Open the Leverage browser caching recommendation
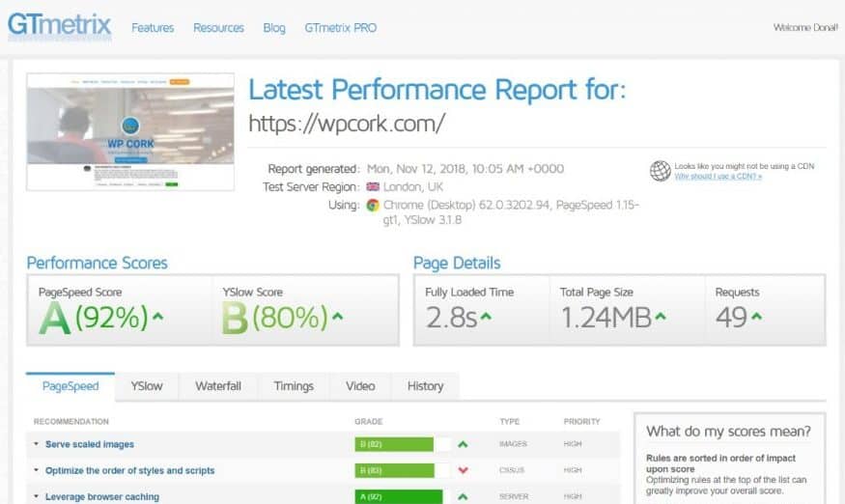 coord(102,496)
